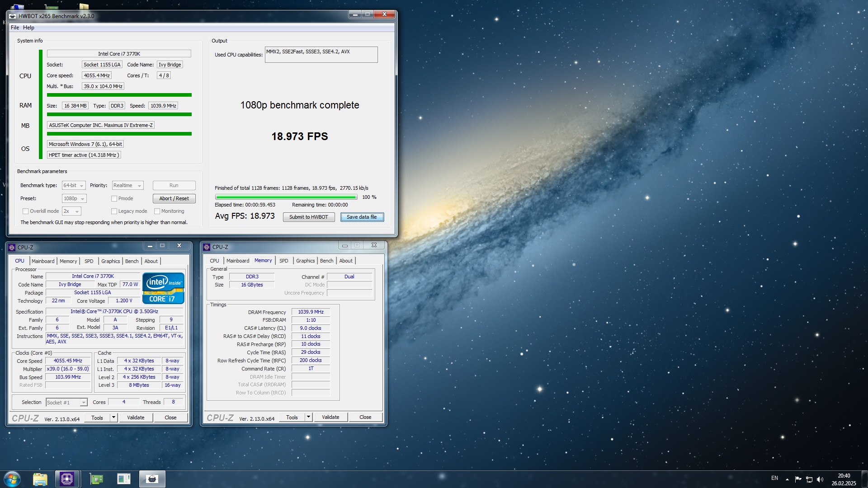This screenshot has height=488, width=868.
Task: Click the show desktop strip beside the clock
Action: (x=865, y=479)
